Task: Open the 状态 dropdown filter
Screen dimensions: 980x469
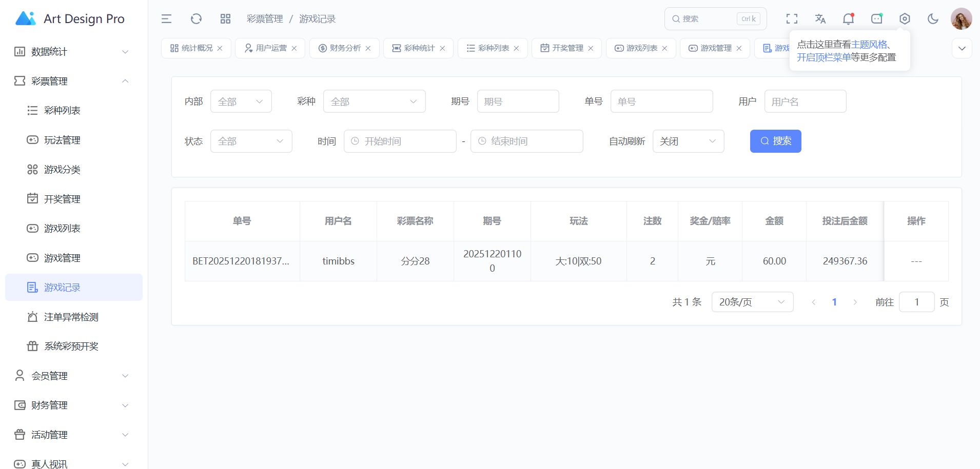Action: pos(251,141)
